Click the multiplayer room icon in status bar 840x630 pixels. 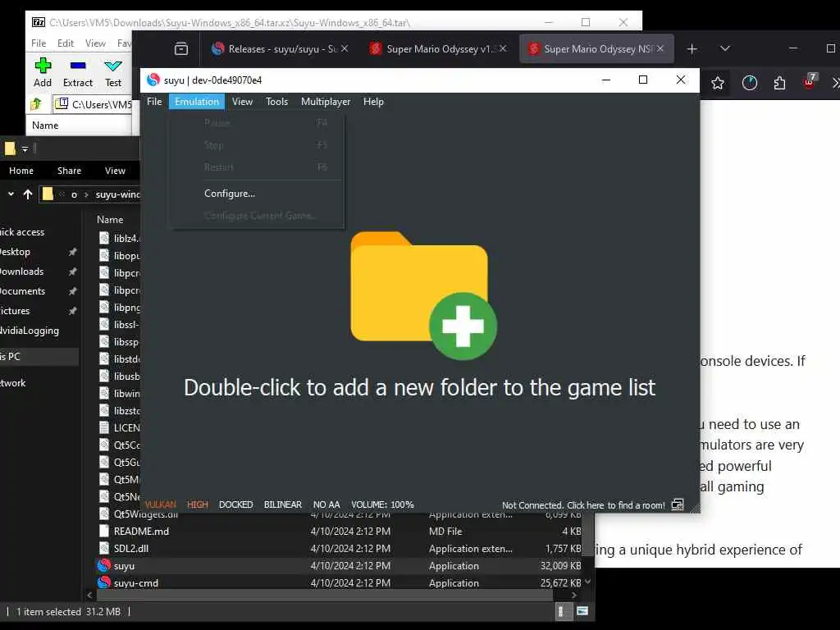pos(678,504)
